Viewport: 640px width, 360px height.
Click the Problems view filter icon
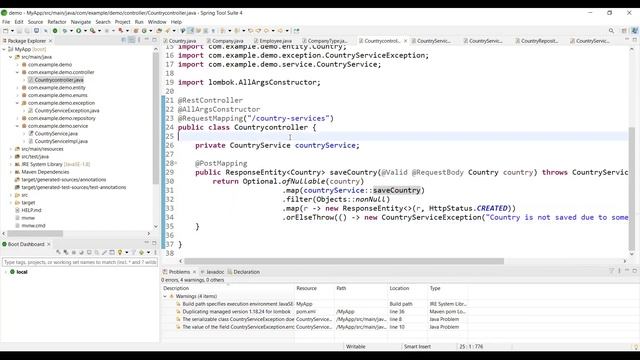611,271
